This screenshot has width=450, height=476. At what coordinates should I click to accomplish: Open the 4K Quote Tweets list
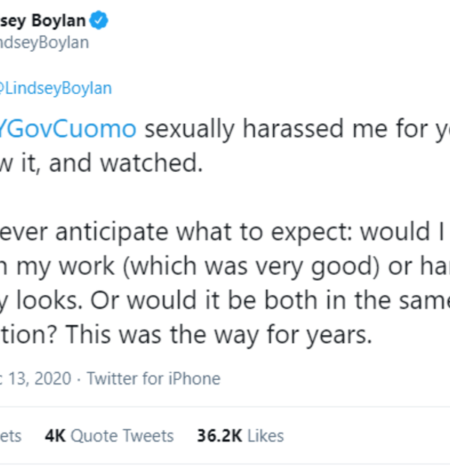click(x=109, y=435)
